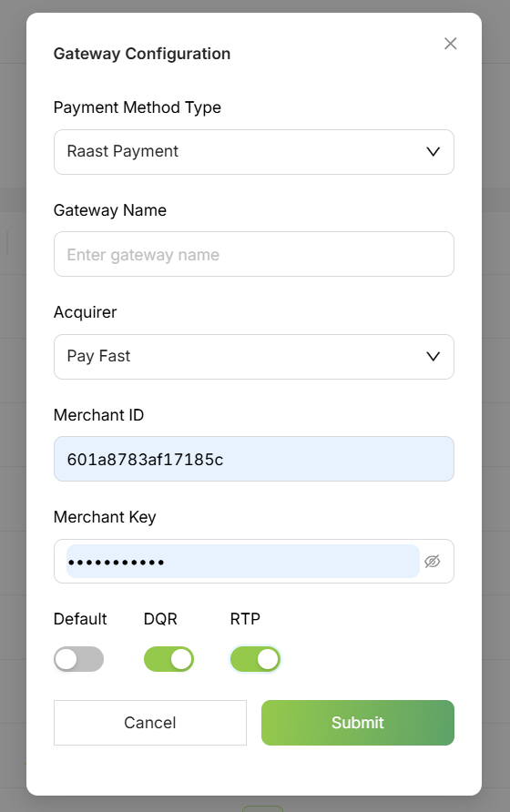Click the Acquirer dropdown chevron arrow
The image size is (510, 812).
[433, 356]
